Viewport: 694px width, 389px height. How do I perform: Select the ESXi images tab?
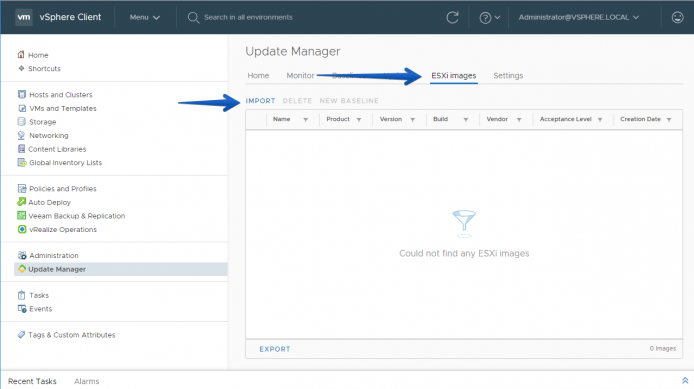pyautogui.click(x=454, y=75)
